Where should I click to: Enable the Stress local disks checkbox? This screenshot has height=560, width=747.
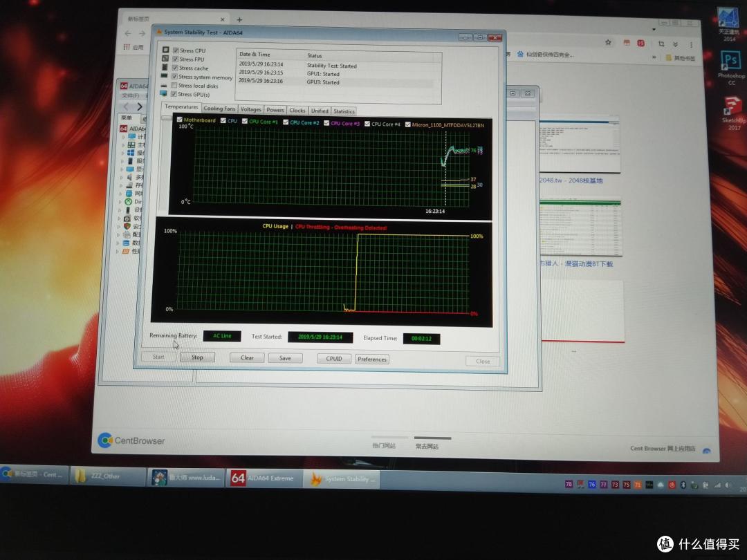[174, 85]
